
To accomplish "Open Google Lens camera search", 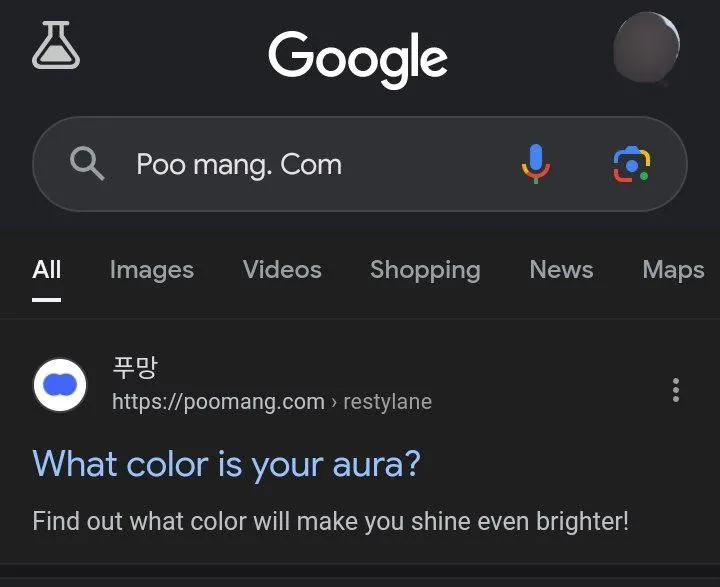I will 631,164.
